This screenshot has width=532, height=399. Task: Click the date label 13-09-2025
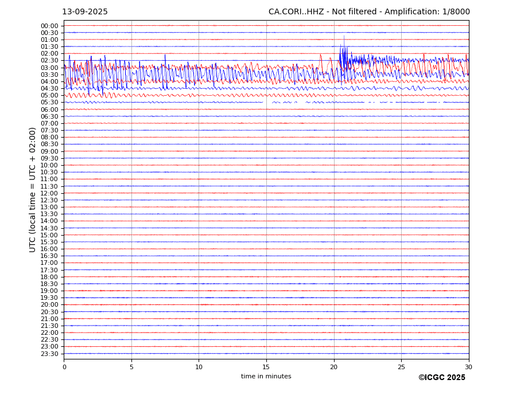click(x=85, y=12)
